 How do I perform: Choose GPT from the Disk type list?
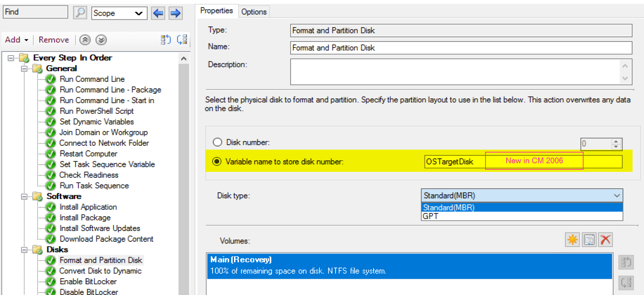tap(430, 216)
